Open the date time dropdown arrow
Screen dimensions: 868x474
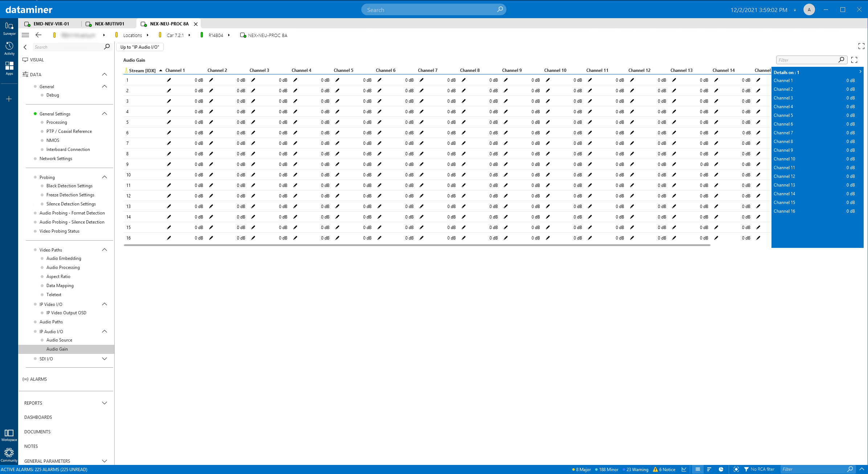coord(795,10)
